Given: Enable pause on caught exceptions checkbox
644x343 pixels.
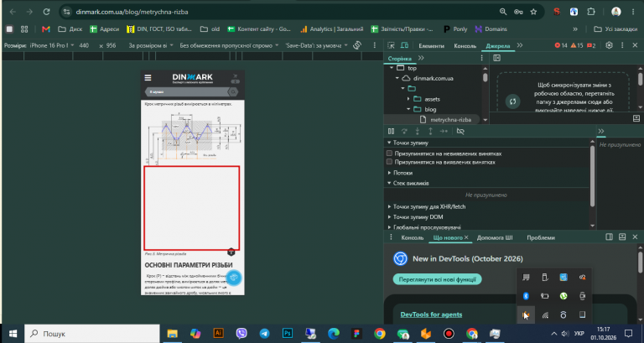Looking at the screenshot, I should (x=389, y=162).
